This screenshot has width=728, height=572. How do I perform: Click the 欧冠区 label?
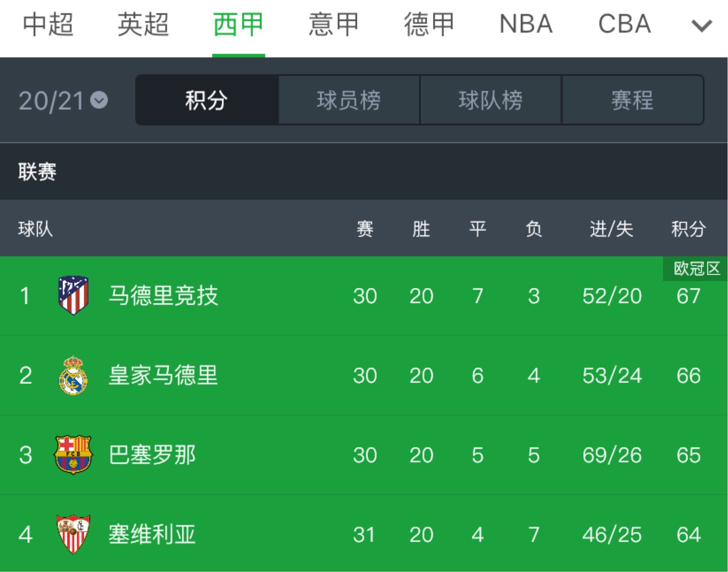tap(694, 268)
